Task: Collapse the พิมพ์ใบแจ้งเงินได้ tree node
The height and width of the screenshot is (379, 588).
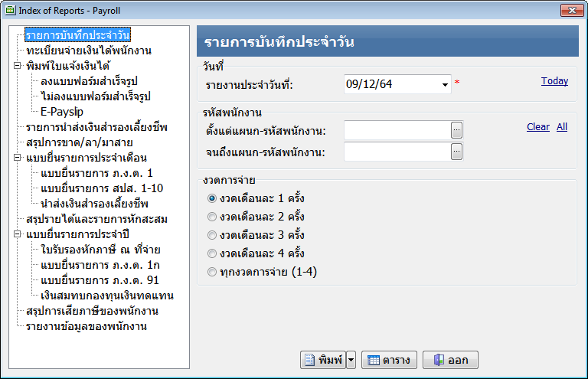Action: click(17, 66)
